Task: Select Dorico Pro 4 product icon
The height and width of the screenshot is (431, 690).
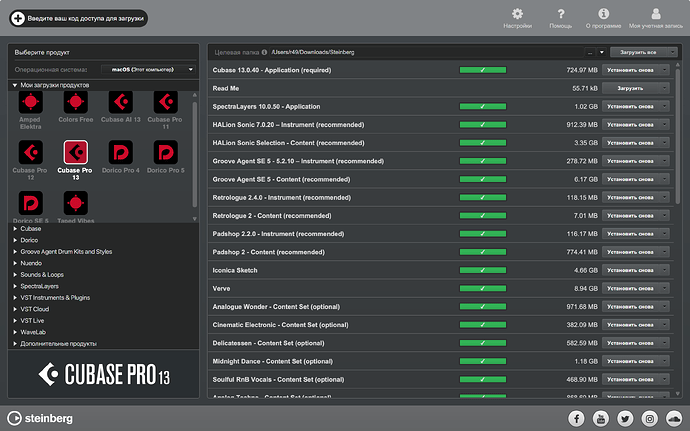Action: [121, 152]
